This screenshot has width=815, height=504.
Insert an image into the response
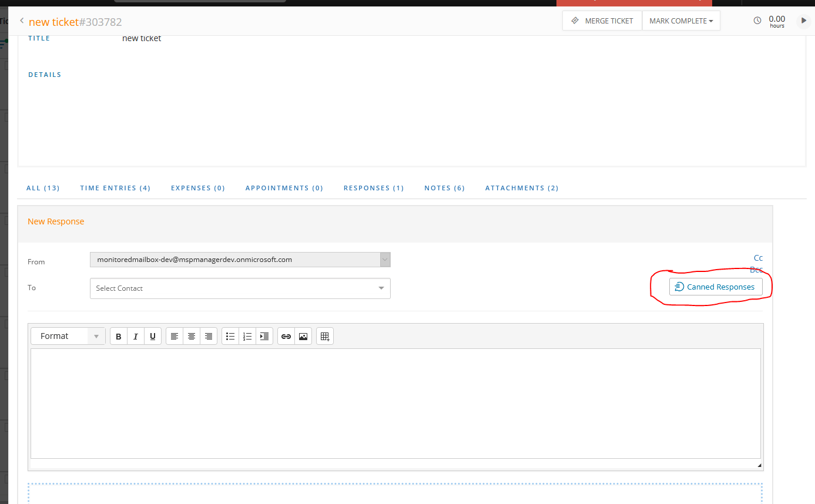pyautogui.click(x=303, y=336)
